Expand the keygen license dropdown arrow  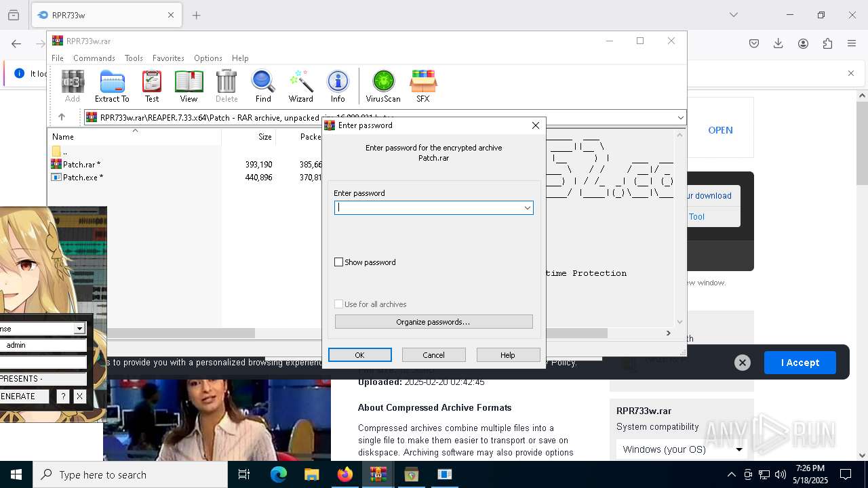click(x=79, y=329)
